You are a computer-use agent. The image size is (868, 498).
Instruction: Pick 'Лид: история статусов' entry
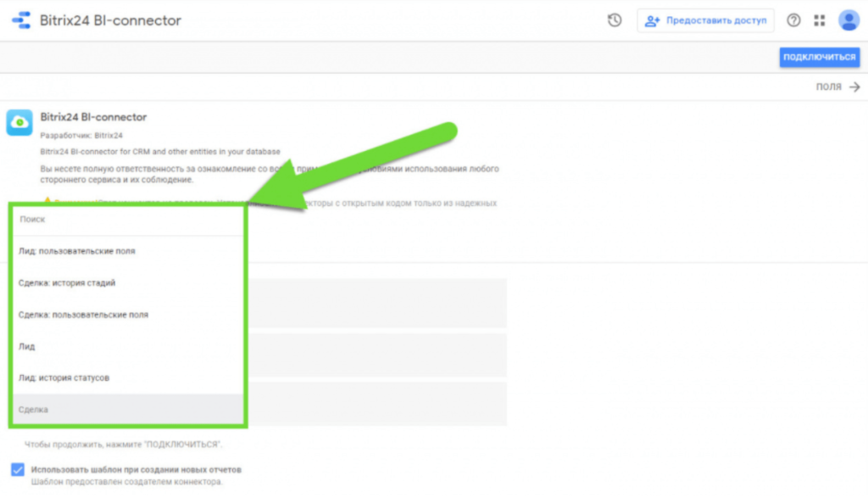(x=64, y=378)
